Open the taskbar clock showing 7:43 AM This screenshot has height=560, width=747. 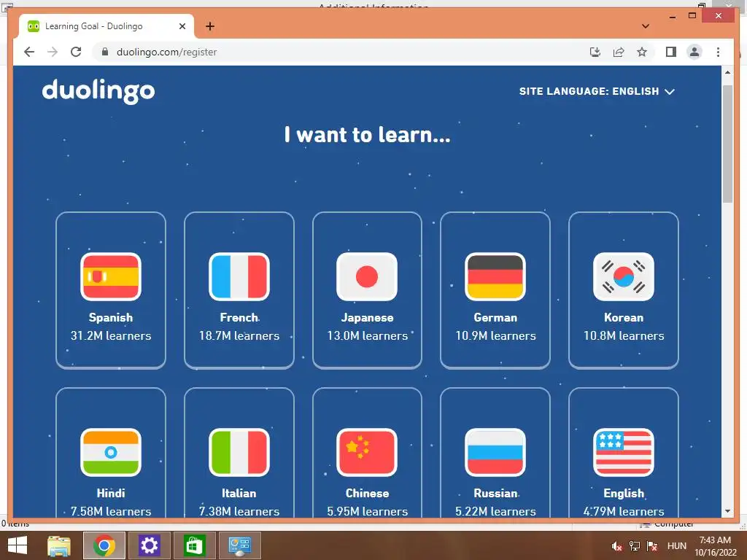click(x=715, y=546)
